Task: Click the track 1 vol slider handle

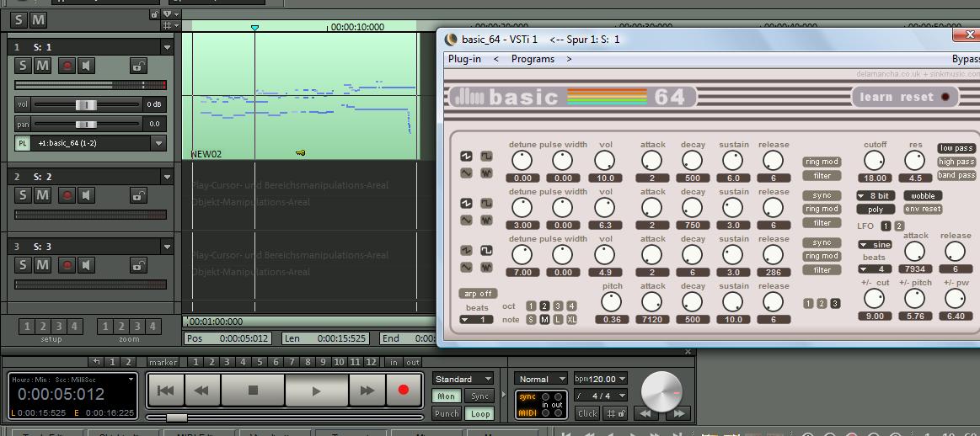Action: click(86, 104)
